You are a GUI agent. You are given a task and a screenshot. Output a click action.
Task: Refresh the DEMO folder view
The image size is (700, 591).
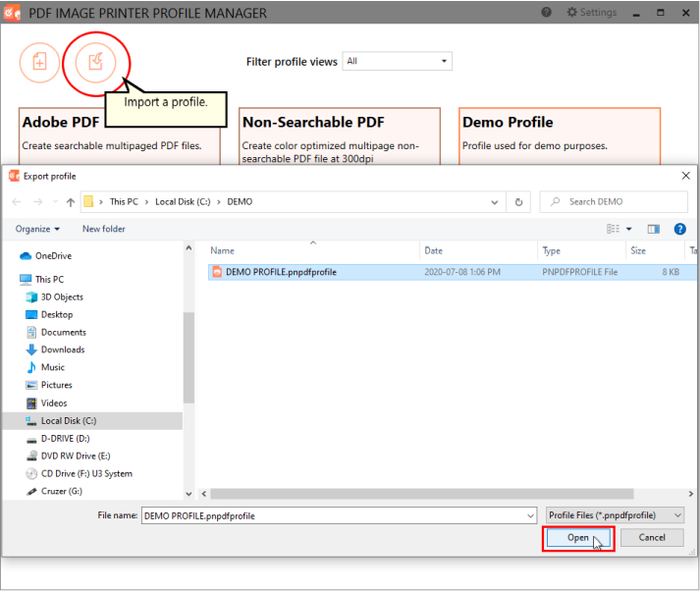(x=518, y=202)
